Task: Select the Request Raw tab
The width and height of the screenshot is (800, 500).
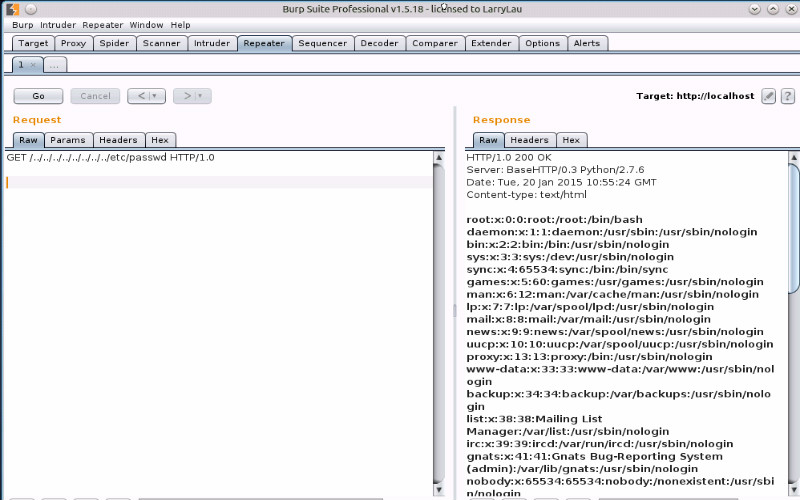Action: coord(29,140)
